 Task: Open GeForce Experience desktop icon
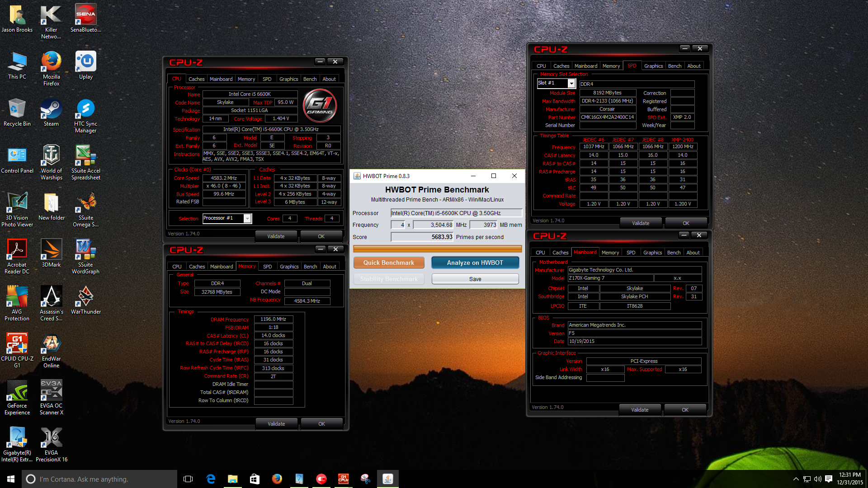click(17, 397)
